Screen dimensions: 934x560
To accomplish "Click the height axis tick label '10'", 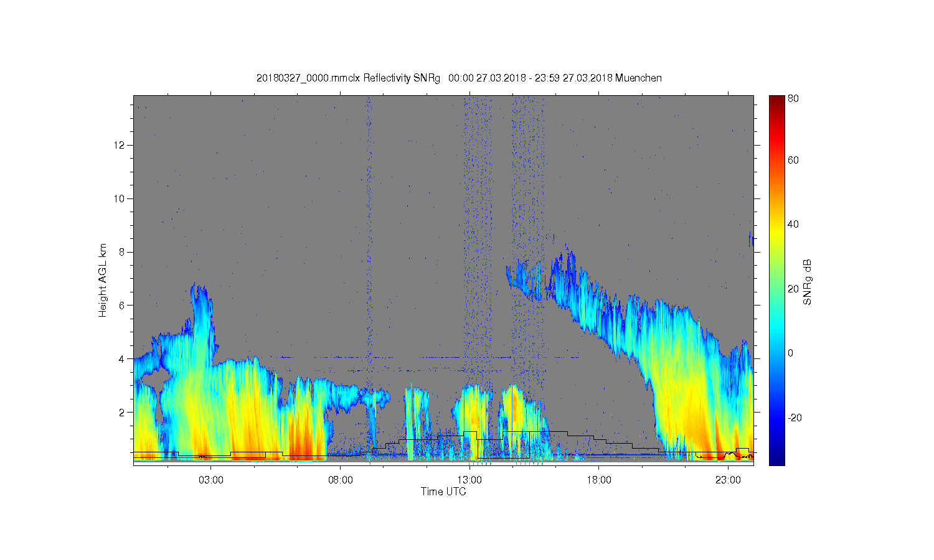I will [x=120, y=198].
